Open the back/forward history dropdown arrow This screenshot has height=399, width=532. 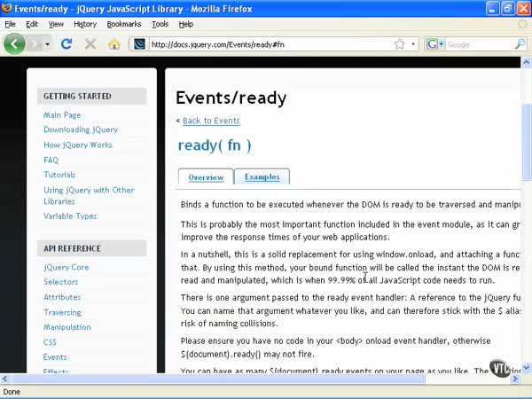pyautogui.click(x=45, y=44)
